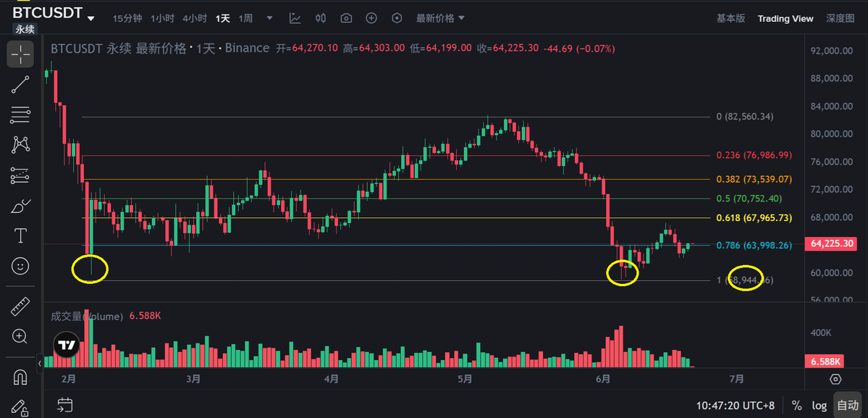Image resolution: width=868 pixels, height=418 pixels.
Task: Select the text annotation tool
Action: (20, 236)
